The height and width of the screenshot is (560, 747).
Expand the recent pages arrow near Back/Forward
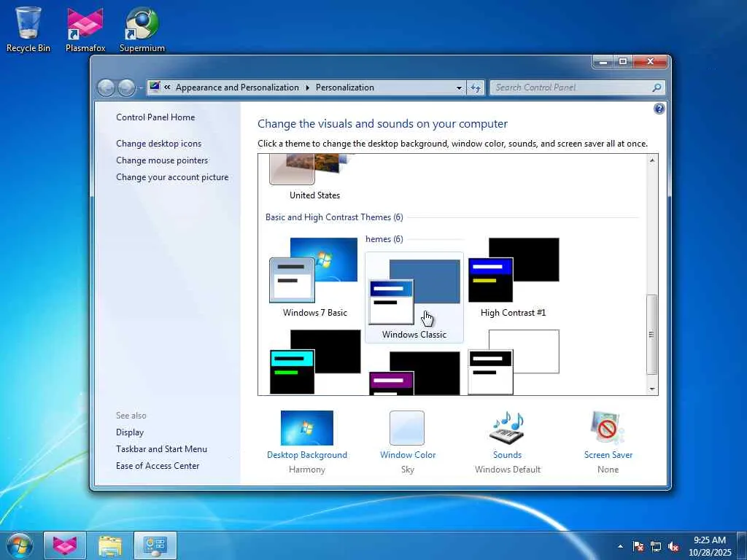[x=141, y=88]
